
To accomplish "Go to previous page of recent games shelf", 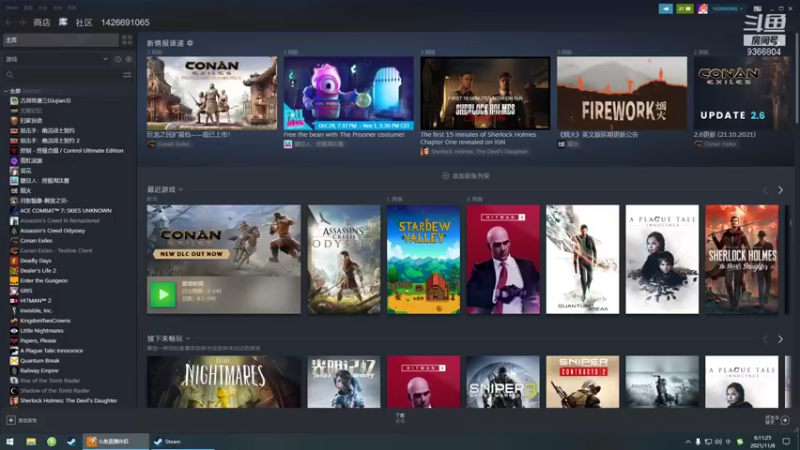I will pyautogui.click(x=765, y=190).
